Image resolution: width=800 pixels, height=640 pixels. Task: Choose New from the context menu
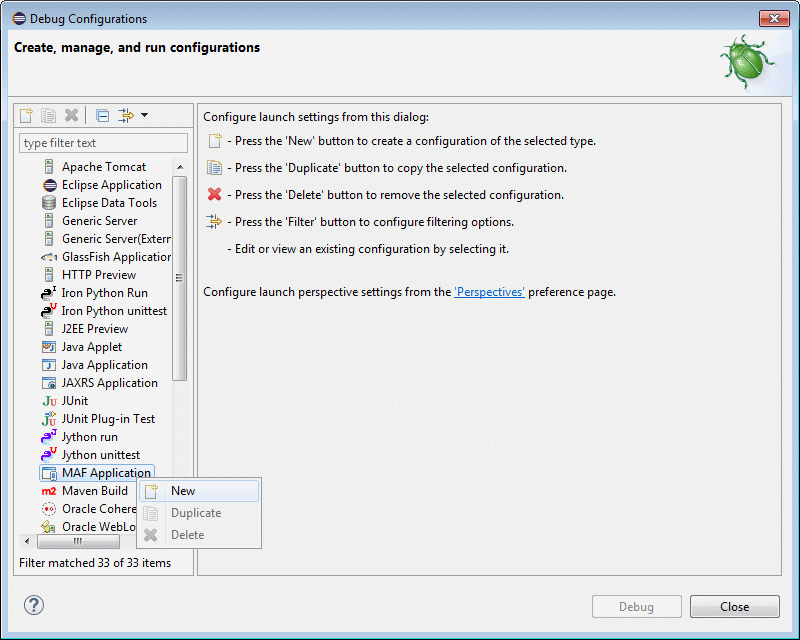point(199,491)
